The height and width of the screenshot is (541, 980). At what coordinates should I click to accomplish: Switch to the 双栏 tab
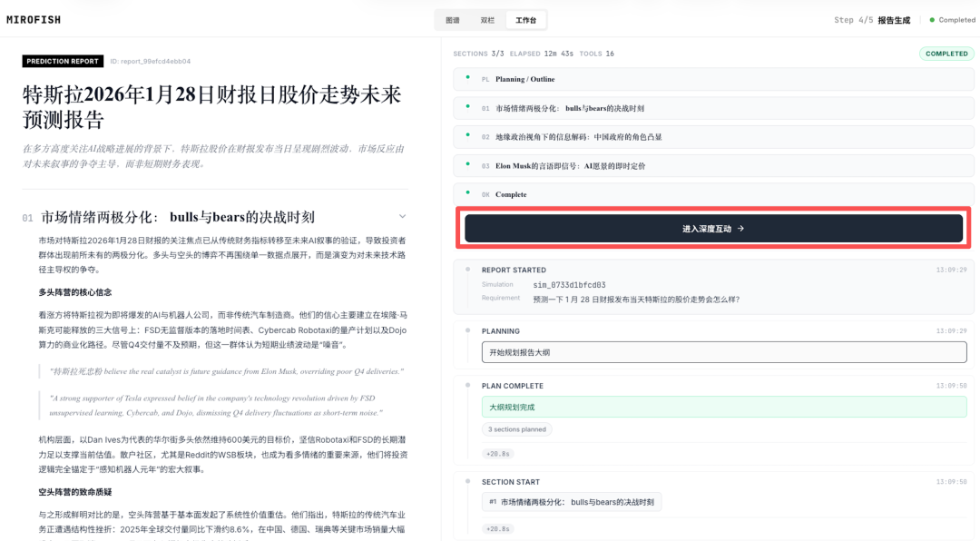[489, 18]
